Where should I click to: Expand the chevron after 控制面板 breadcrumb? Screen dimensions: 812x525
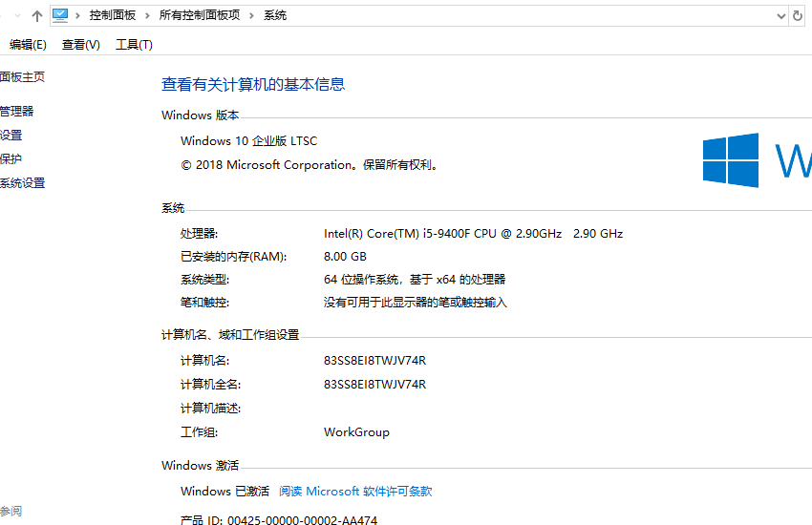pyautogui.click(x=145, y=15)
